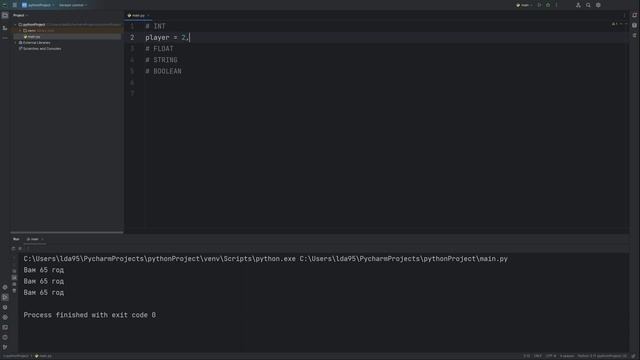Click the python.exe command path line
Viewport: 640px width, 360px height.
(x=265, y=259)
